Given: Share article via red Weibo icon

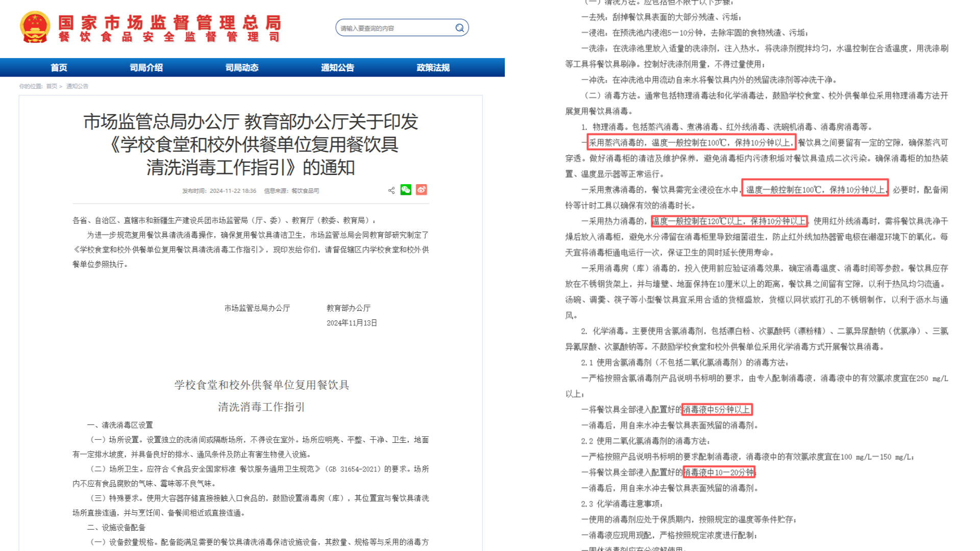Looking at the screenshot, I should [x=421, y=190].
